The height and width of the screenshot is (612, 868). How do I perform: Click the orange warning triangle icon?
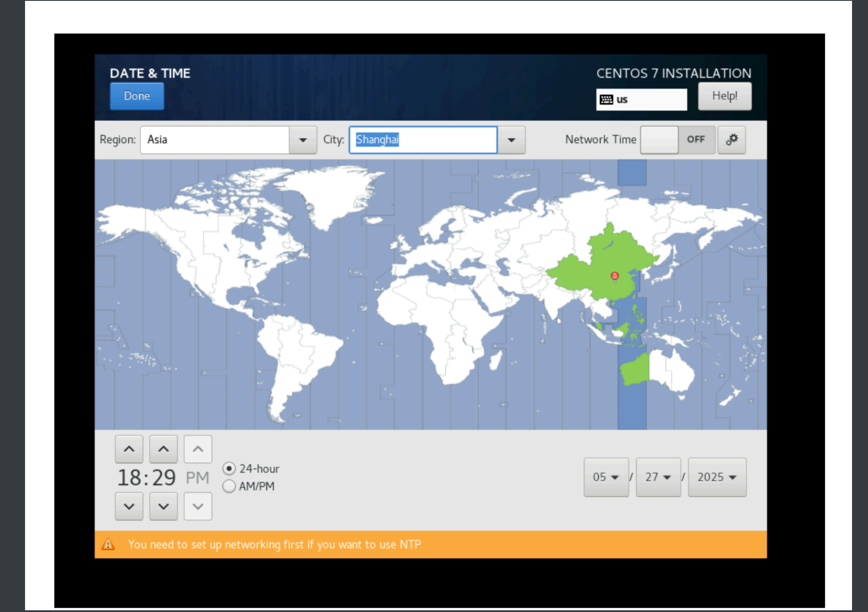[108, 544]
